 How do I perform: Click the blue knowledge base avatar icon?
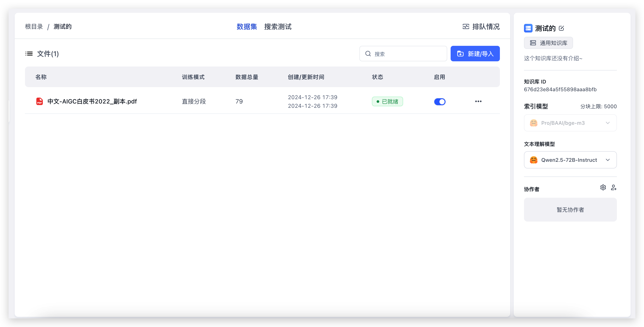(x=528, y=28)
